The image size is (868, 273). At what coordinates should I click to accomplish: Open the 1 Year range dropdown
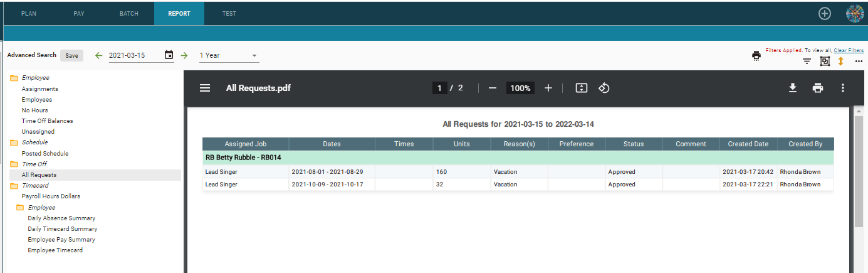click(x=229, y=55)
